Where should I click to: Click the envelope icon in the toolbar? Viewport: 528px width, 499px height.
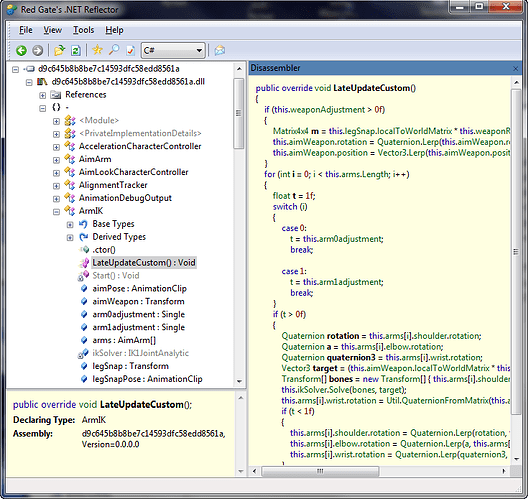coord(220,51)
